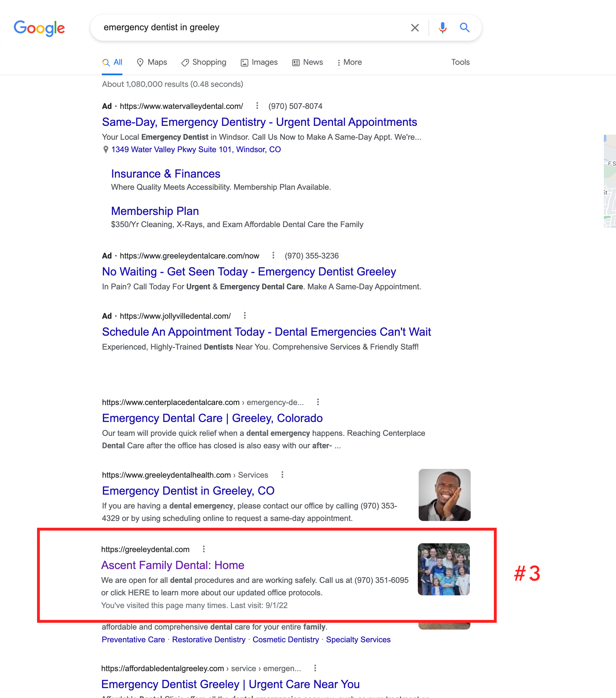Open 'Ascent Family Dental: Home' result

click(173, 565)
